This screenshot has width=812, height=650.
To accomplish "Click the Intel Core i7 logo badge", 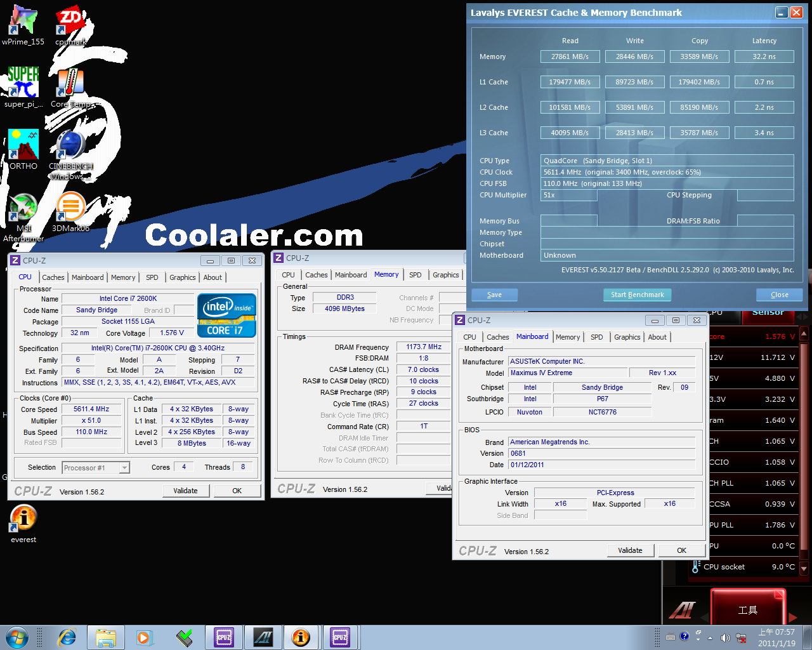I will (226, 315).
